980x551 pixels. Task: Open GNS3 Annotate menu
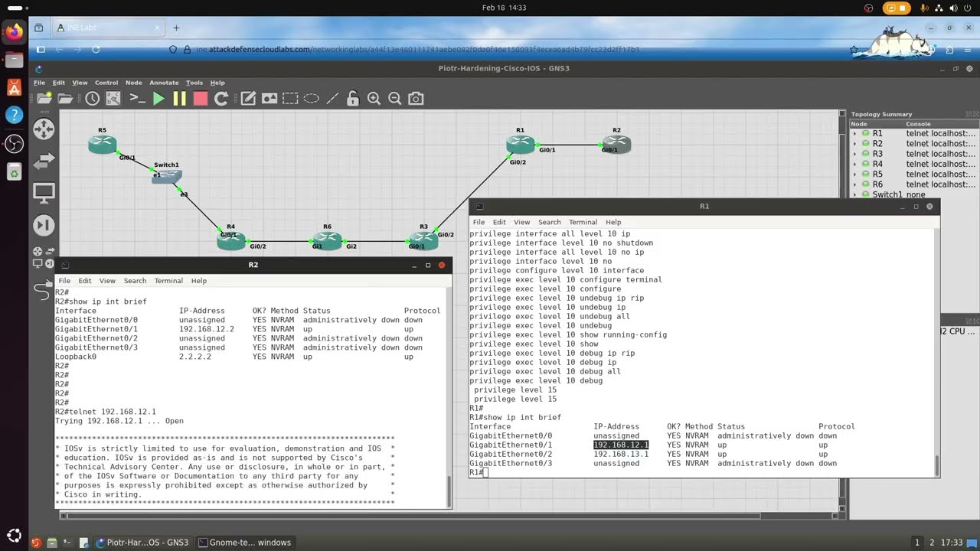coord(164,83)
